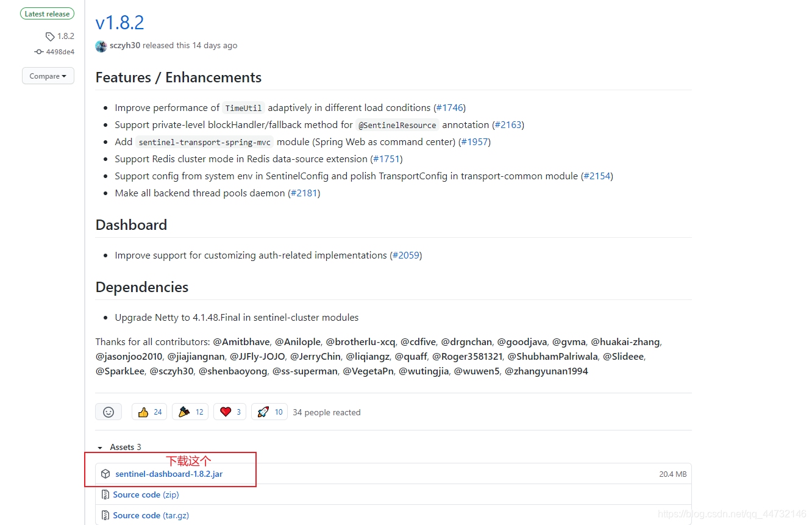The height and width of the screenshot is (525, 812).
Task: Open @ss-superman contributor profile
Action: click(305, 371)
